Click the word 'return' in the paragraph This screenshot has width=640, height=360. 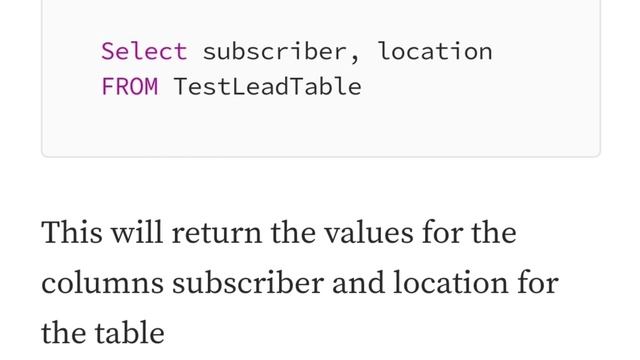pyautogui.click(x=217, y=233)
